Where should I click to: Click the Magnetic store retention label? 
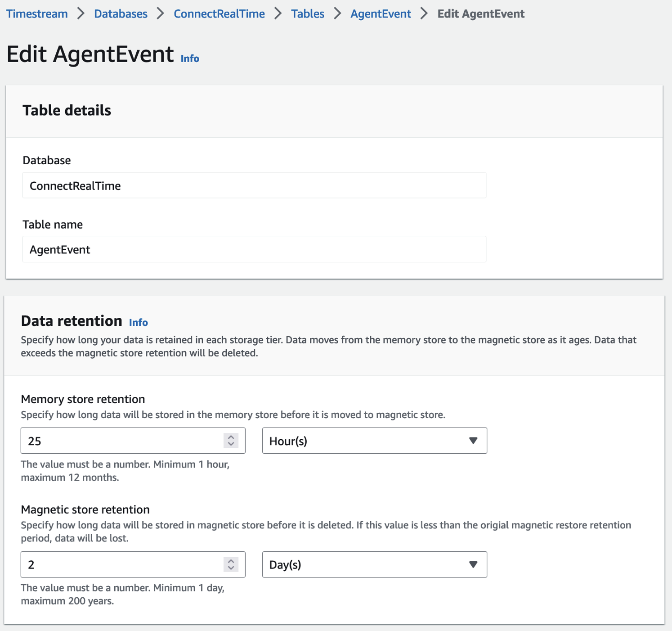click(85, 509)
